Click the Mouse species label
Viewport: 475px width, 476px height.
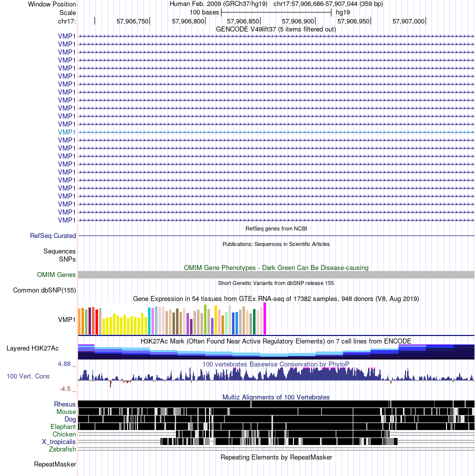(66, 411)
